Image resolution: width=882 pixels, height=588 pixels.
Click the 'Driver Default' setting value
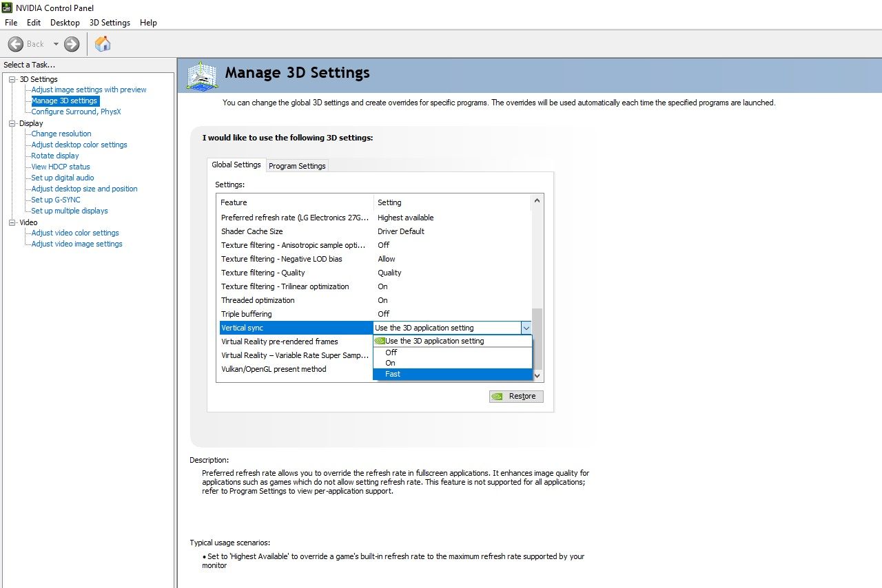point(401,231)
